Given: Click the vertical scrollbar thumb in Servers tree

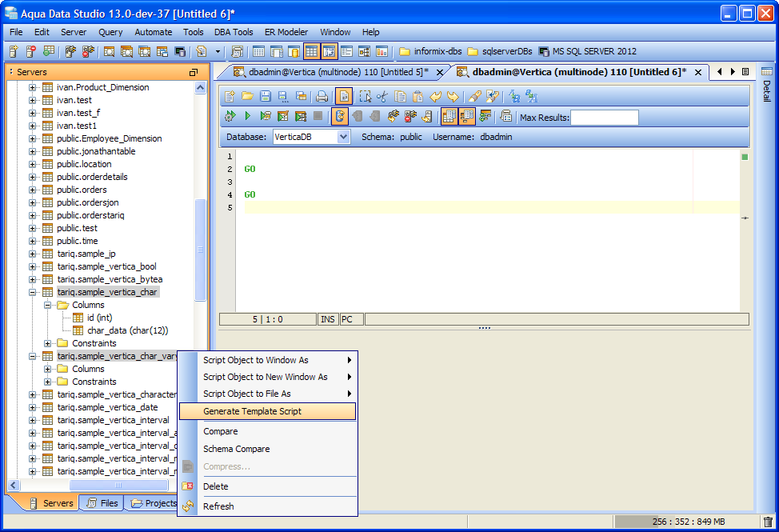Looking at the screenshot, I should coord(200,250).
